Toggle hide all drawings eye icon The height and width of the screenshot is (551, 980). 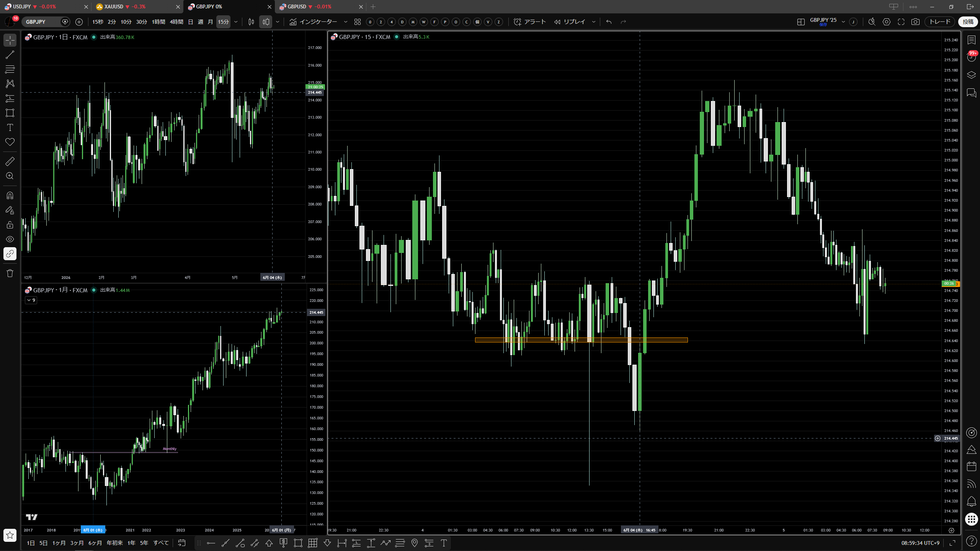10,239
